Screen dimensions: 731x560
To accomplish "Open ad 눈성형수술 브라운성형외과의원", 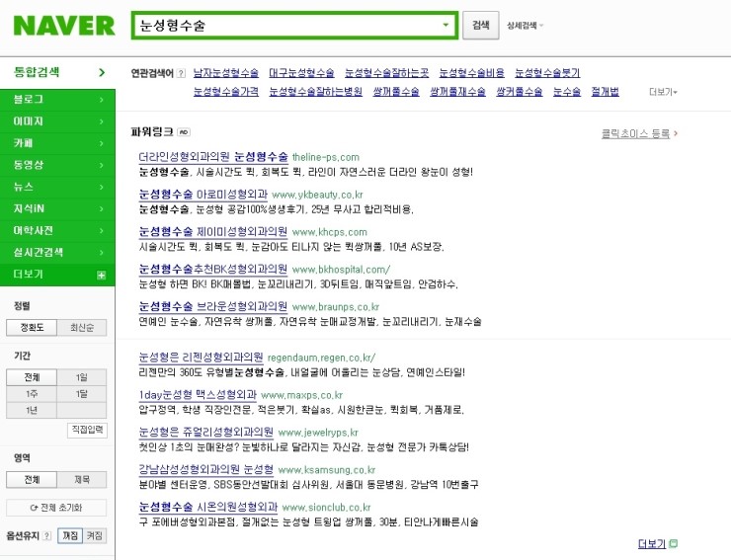I will pos(213,306).
